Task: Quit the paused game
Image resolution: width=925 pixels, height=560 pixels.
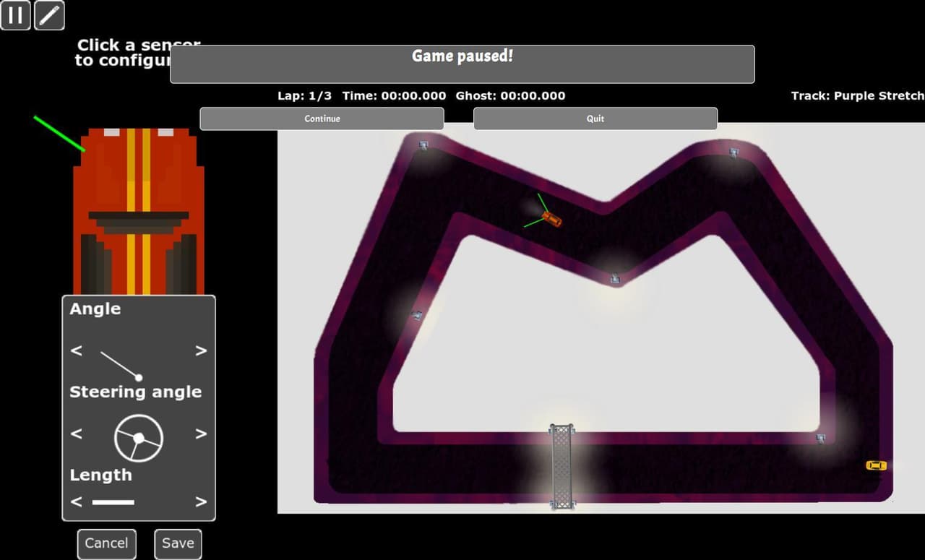Action: click(595, 119)
